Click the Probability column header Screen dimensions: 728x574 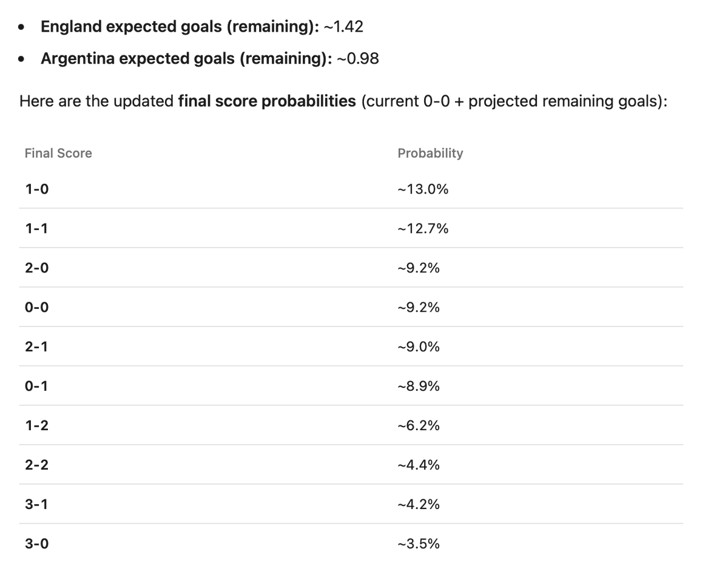click(x=430, y=154)
